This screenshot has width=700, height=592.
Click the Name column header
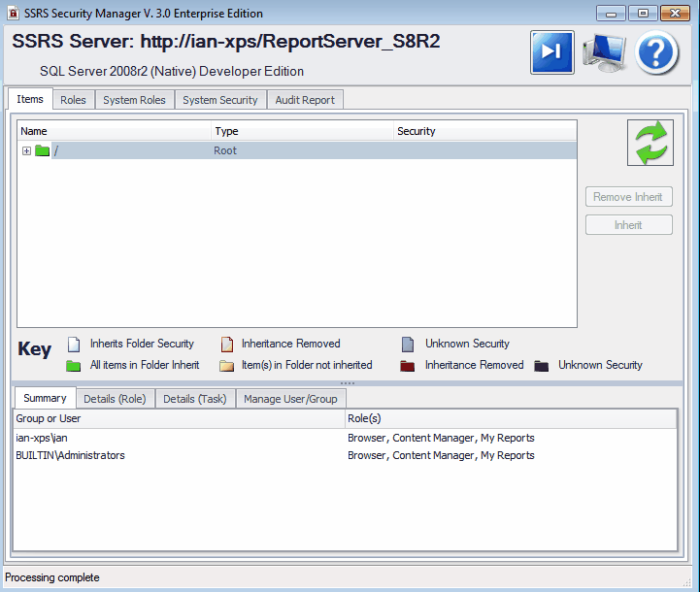(115, 131)
